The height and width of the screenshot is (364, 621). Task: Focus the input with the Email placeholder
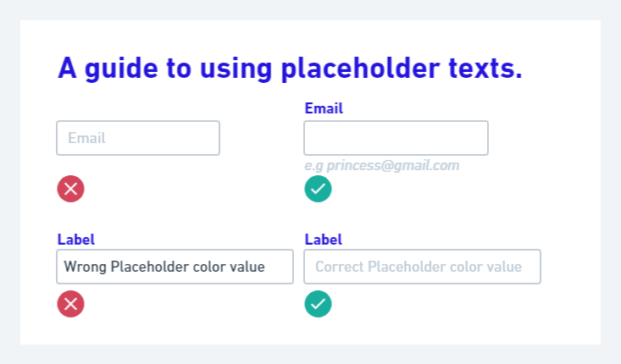(138, 138)
